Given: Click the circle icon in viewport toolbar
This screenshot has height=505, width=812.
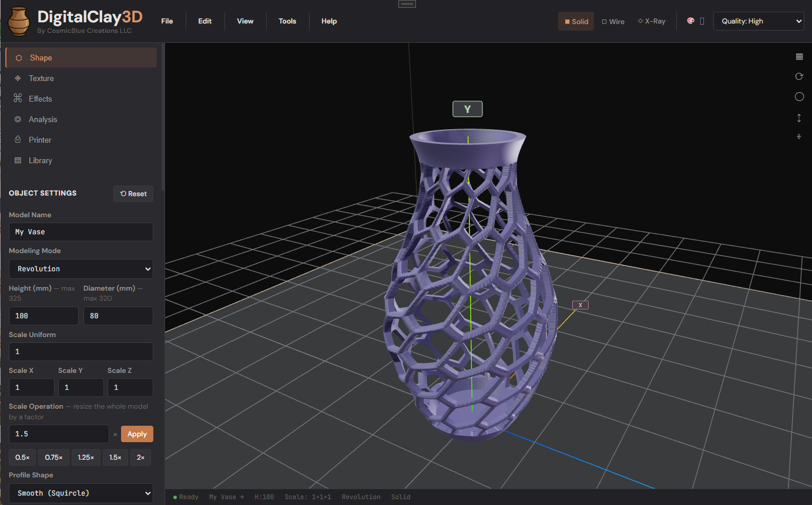Looking at the screenshot, I should pos(799,97).
